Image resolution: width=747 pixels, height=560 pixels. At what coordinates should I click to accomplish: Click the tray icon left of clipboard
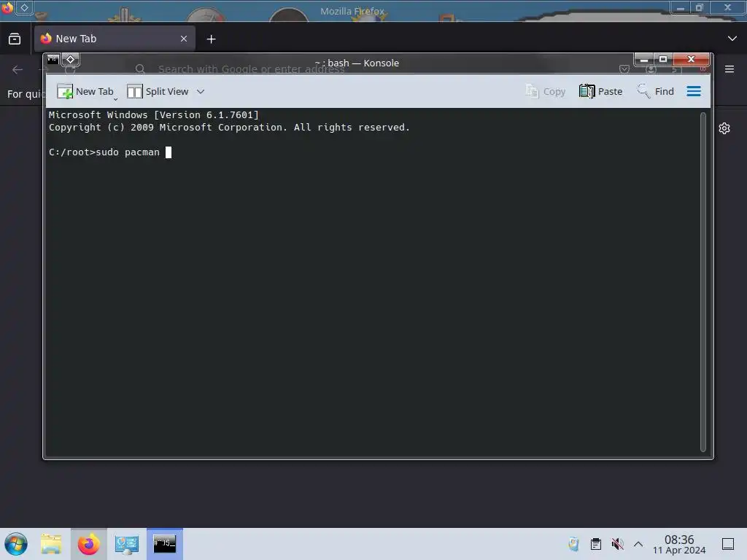pyautogui.click(x=573, y=544)
